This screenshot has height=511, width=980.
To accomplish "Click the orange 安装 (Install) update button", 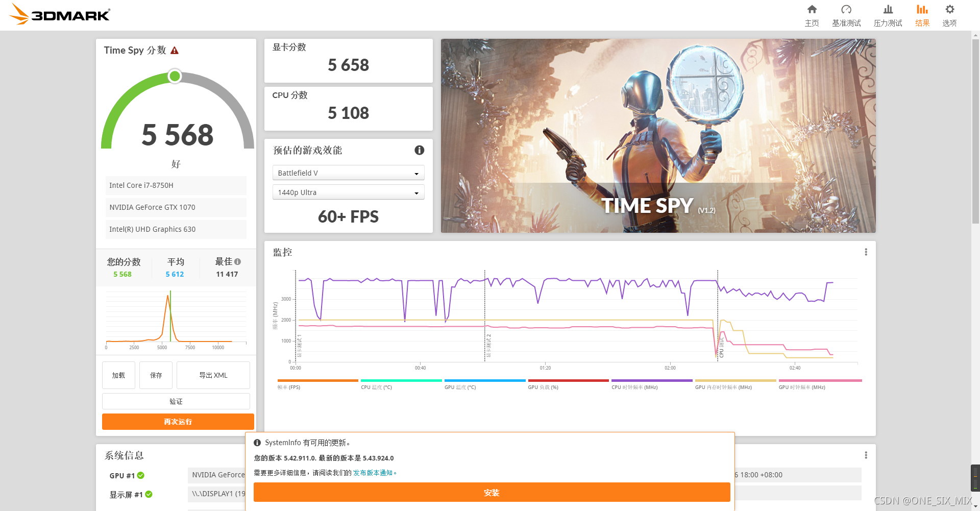I will click(x=492, y=493).
